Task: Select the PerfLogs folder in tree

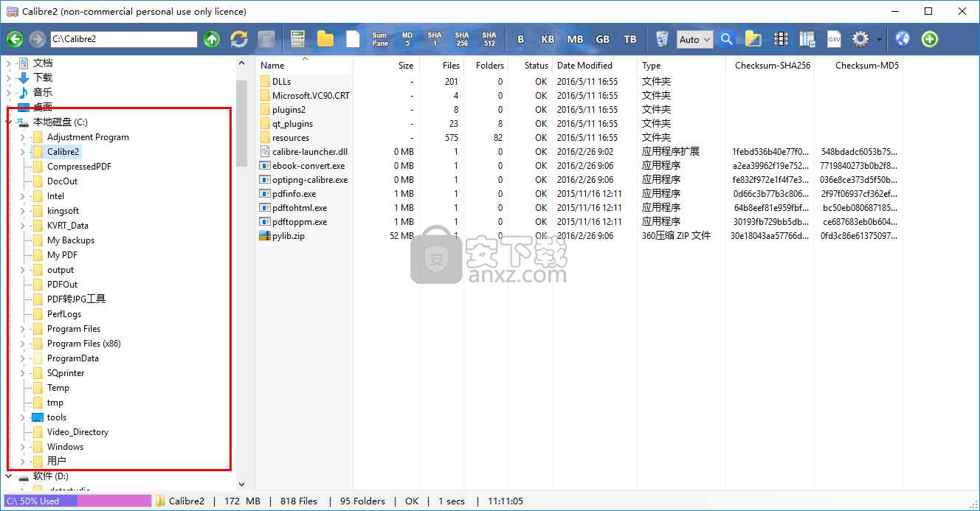Action: pyautogui.click(x=64, y=314)
